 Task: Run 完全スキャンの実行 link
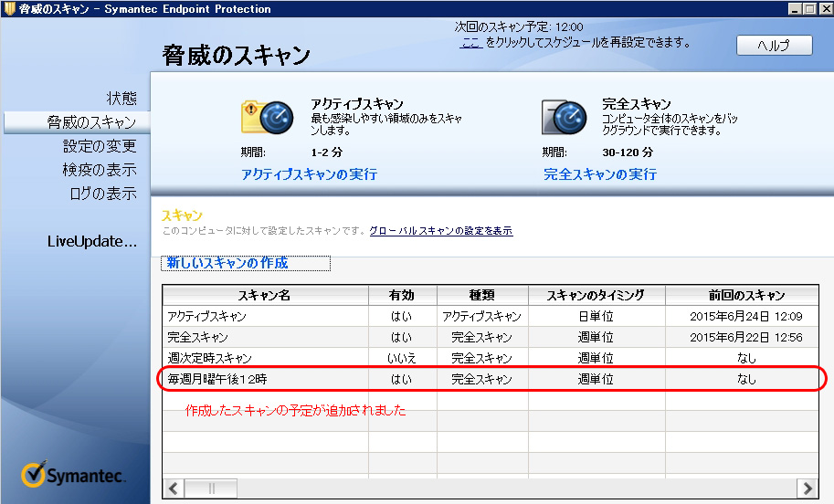(x=600, y=174)
